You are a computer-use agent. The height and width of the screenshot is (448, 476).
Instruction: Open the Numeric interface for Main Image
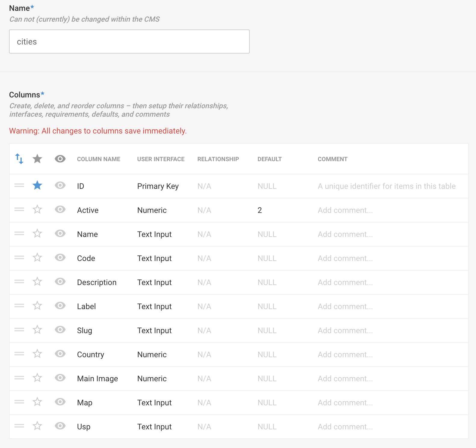tap(152, 379)
